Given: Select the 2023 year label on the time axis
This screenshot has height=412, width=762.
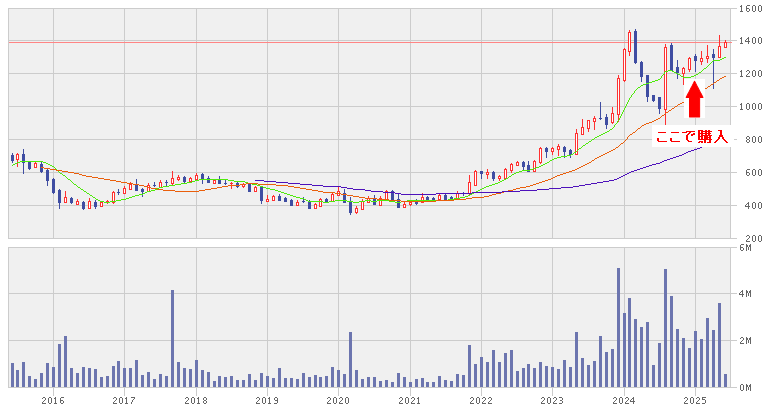Looking at the screenshot, I should tap(552, 401).
